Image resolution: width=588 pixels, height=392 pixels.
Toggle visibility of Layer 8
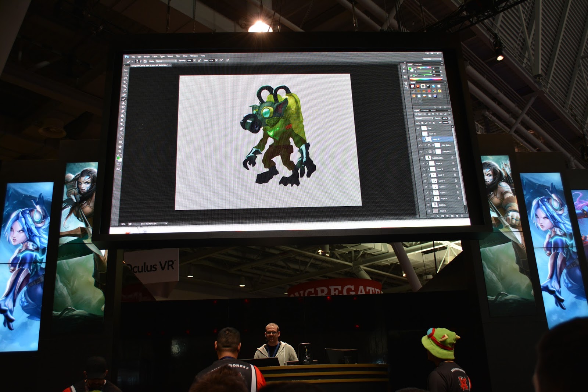pos(423,169)
